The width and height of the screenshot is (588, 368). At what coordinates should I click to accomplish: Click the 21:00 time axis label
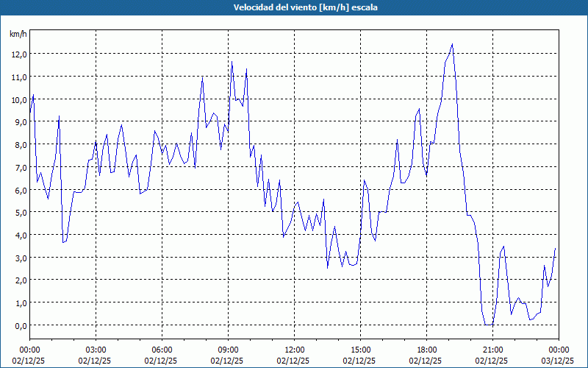492,350
